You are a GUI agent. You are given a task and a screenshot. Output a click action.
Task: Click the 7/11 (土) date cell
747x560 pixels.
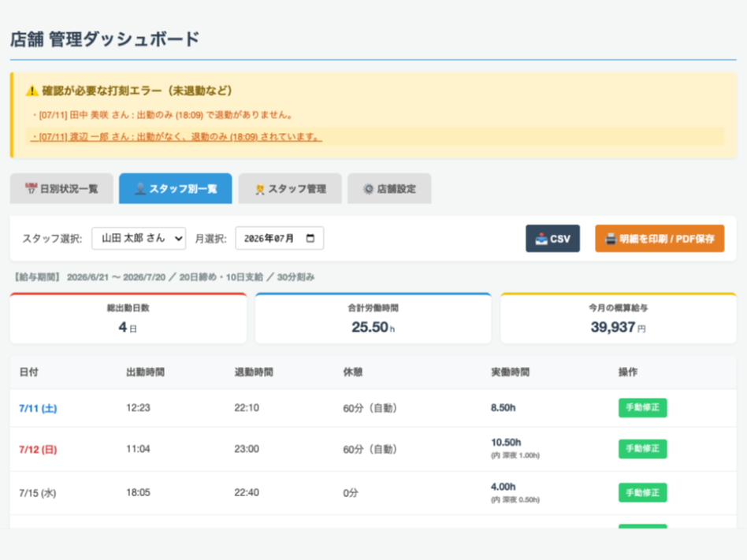[38, 408]
